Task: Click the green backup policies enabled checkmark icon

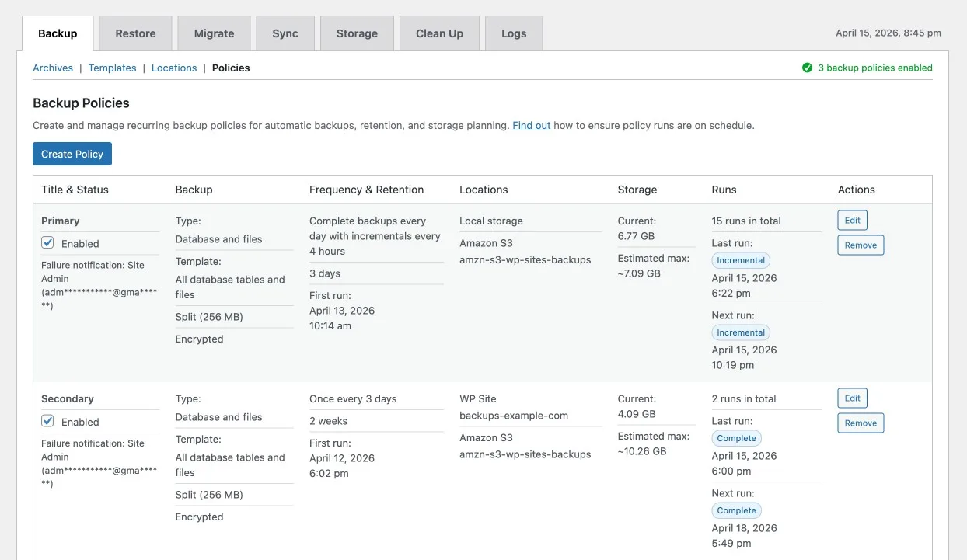Action: pos(807,68)
